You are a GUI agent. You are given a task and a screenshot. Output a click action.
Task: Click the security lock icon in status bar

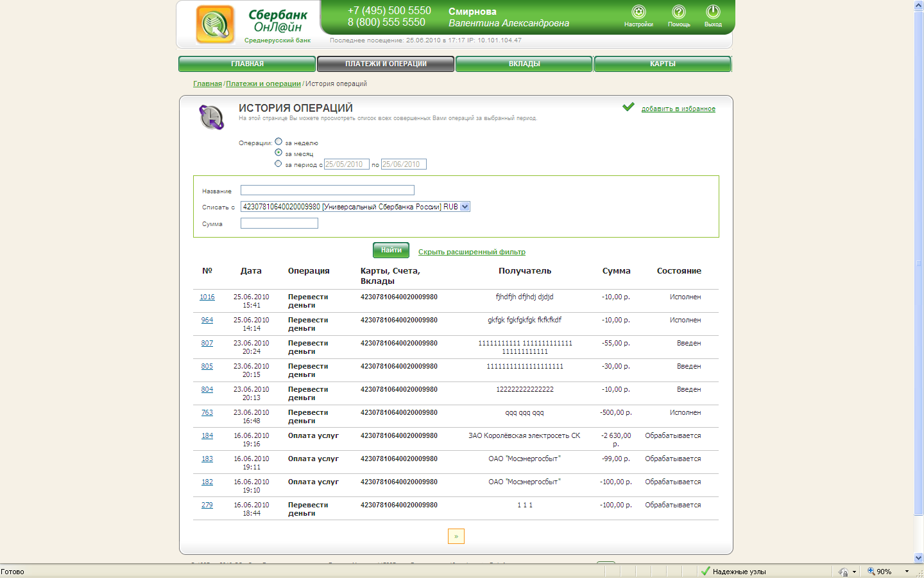[x=843, y=572]
